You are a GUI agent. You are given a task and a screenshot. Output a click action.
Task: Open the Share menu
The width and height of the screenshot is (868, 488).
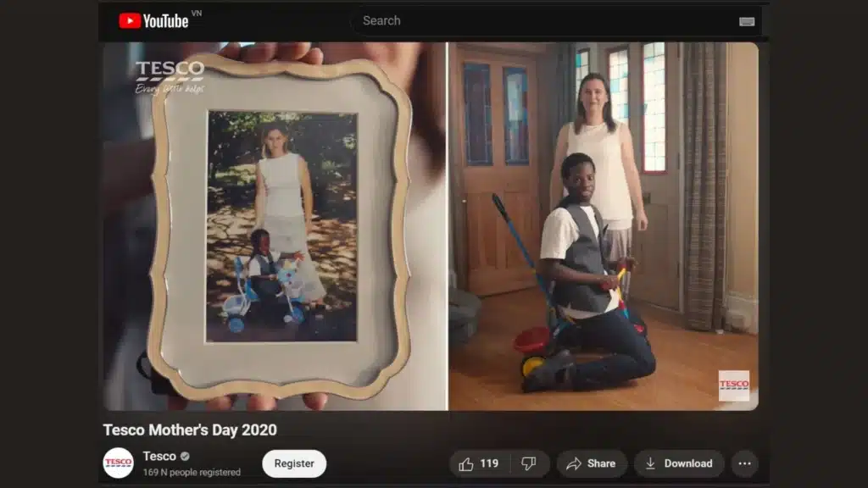591,463
